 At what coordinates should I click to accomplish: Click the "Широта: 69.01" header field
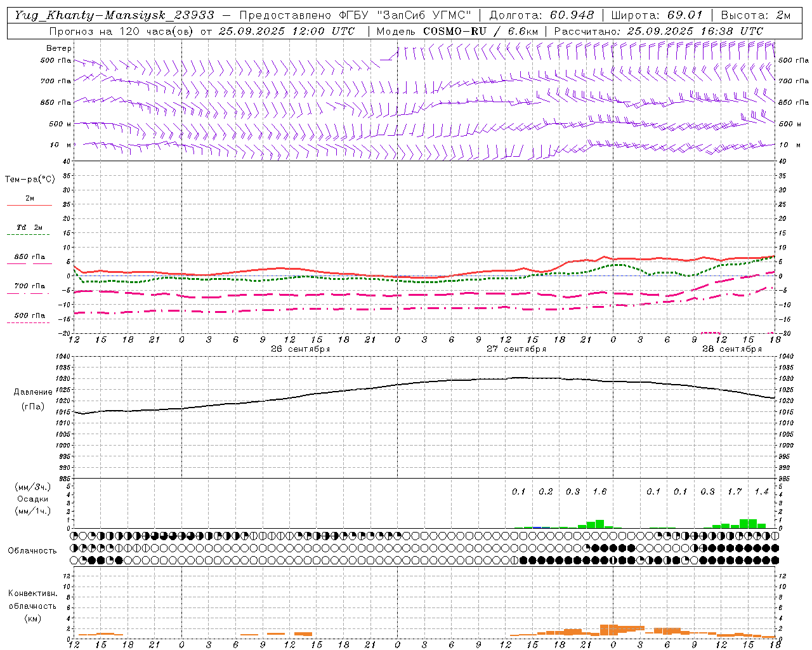(x=657, y=15)
